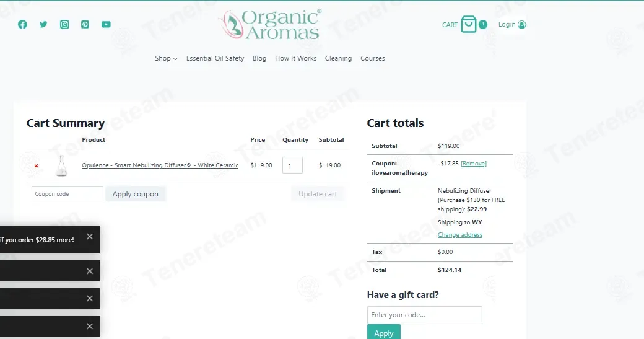Click Change address link
Image resolution: width=644 pixels, height=339 pixels.
click(x=460, y=235)
